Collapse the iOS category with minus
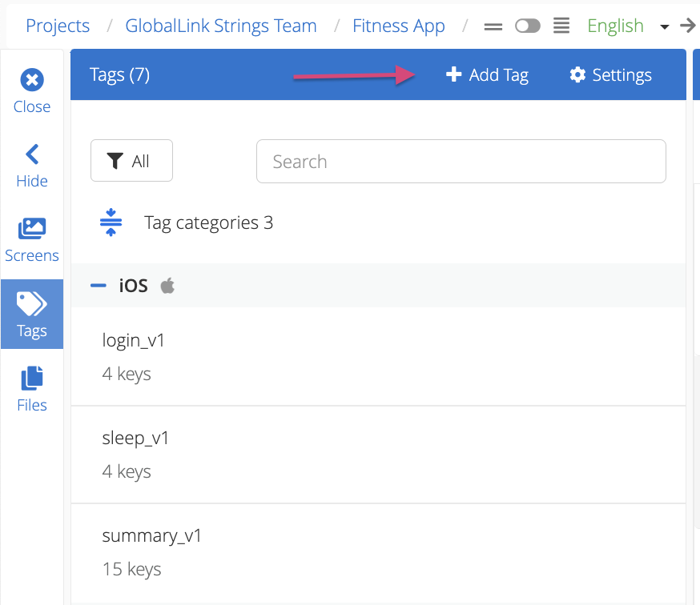This screenshot has width=700, height=605. (99, 286)
